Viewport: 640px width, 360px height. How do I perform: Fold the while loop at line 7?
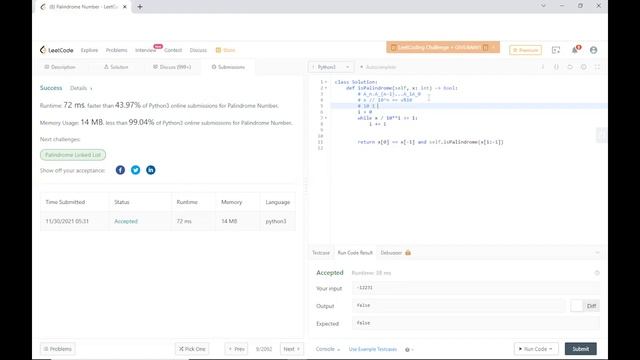point(326,118)
